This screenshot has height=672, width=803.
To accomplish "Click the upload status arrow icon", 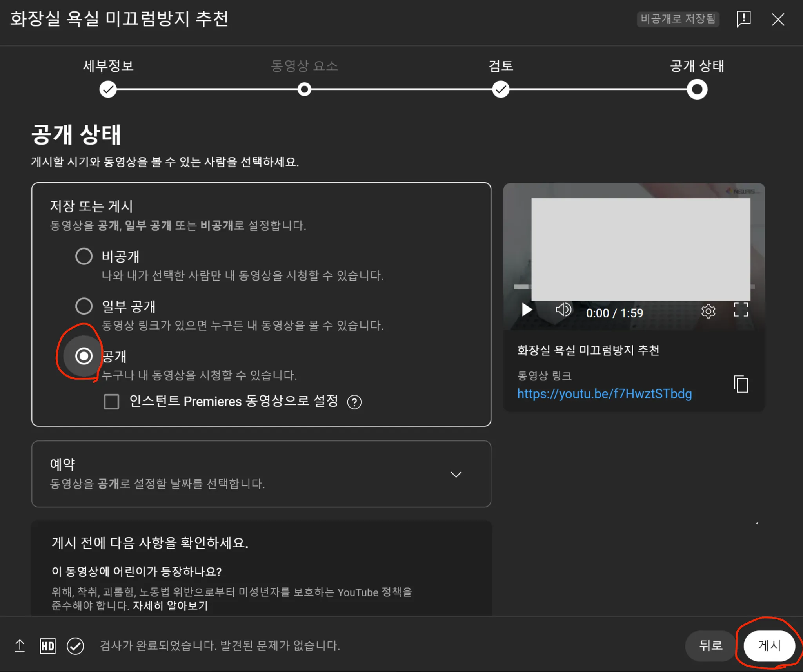I will pos(20,645).
